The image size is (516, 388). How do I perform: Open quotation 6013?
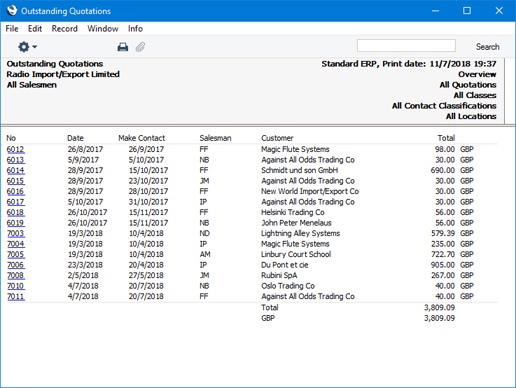pyautogui.click(x=15, y=160)
